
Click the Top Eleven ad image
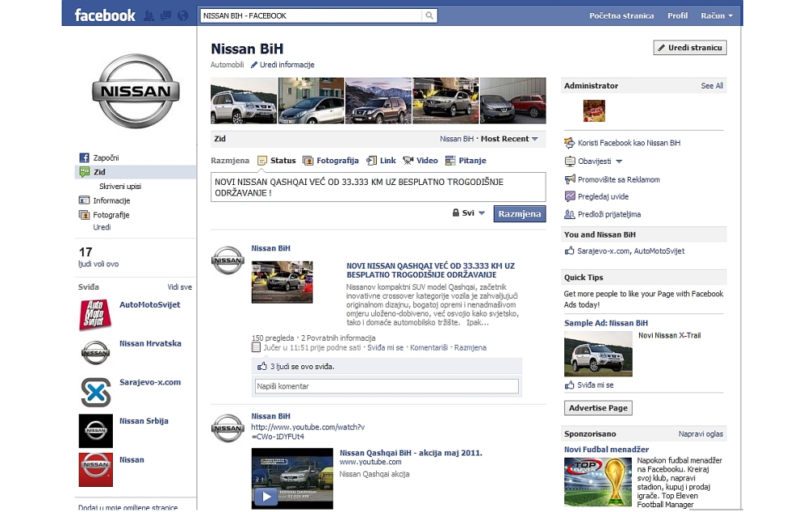pyautogui.click(x=598, y=482)
